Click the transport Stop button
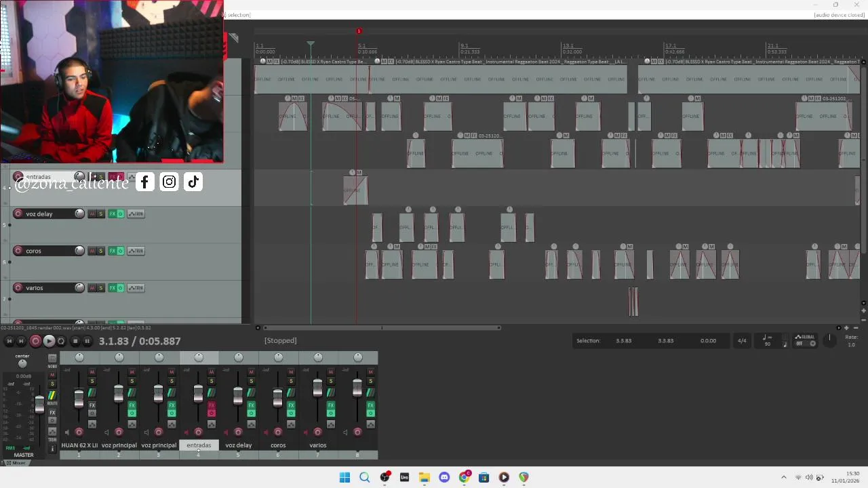868x488 pixels. pyautogui.click(x=75, y=341)
